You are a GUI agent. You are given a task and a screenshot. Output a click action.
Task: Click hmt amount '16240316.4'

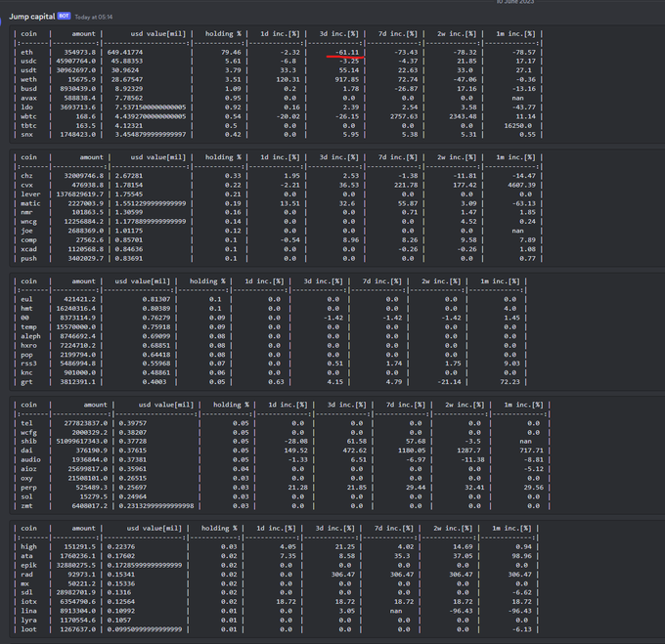(x=76, y=309)
